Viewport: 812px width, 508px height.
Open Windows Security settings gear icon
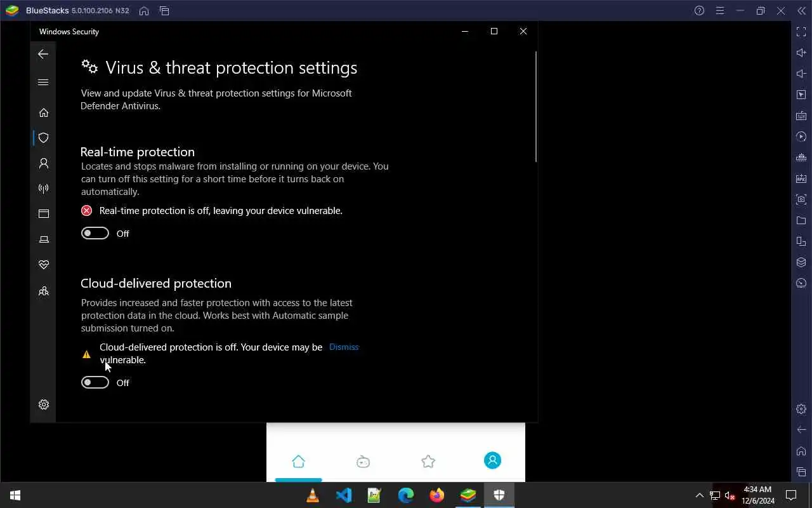pyautogui.click(x=44, y=404)
